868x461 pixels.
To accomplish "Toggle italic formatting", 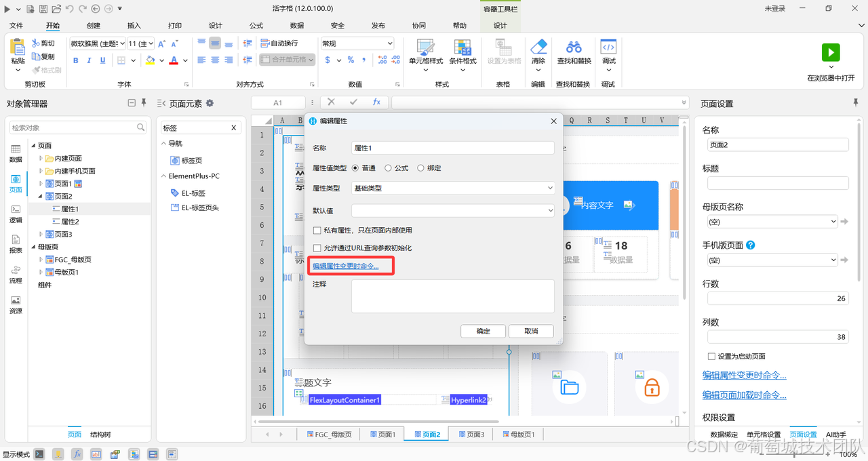I will (x=89, y=60).
